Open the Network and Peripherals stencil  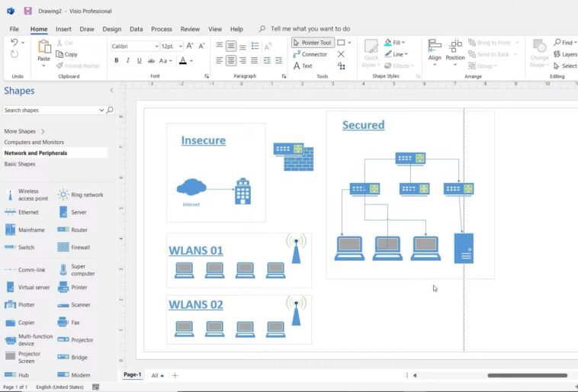pyautogui.click(x=36, y=153)
